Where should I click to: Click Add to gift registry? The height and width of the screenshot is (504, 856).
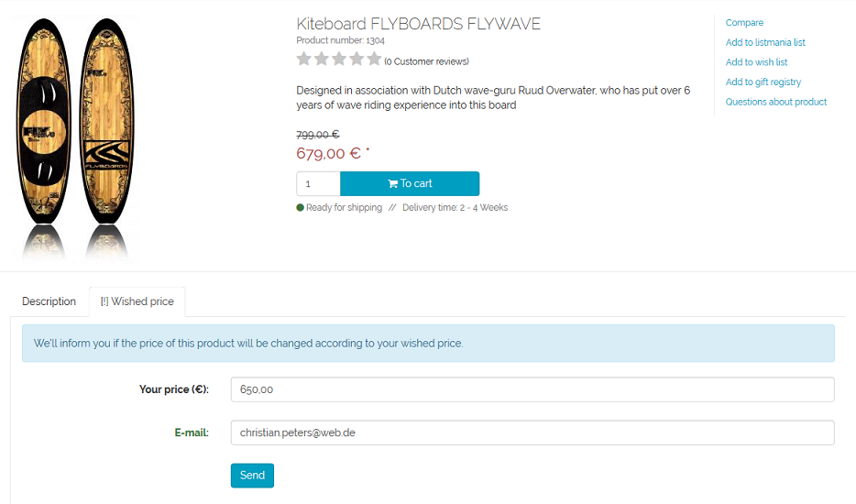point(763,82)
